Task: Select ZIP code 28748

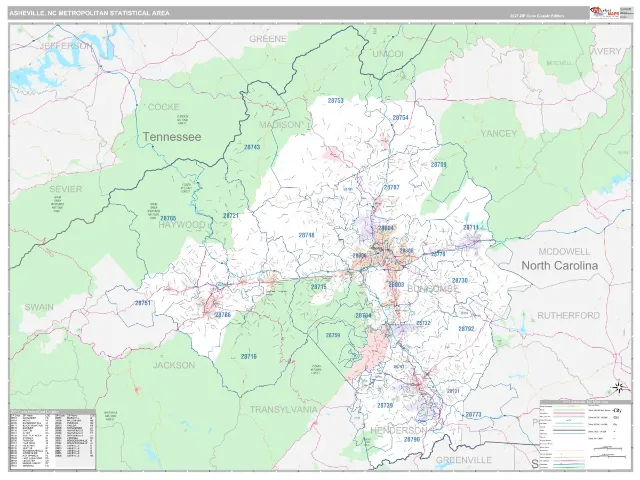Action: [x=307, y=235]
